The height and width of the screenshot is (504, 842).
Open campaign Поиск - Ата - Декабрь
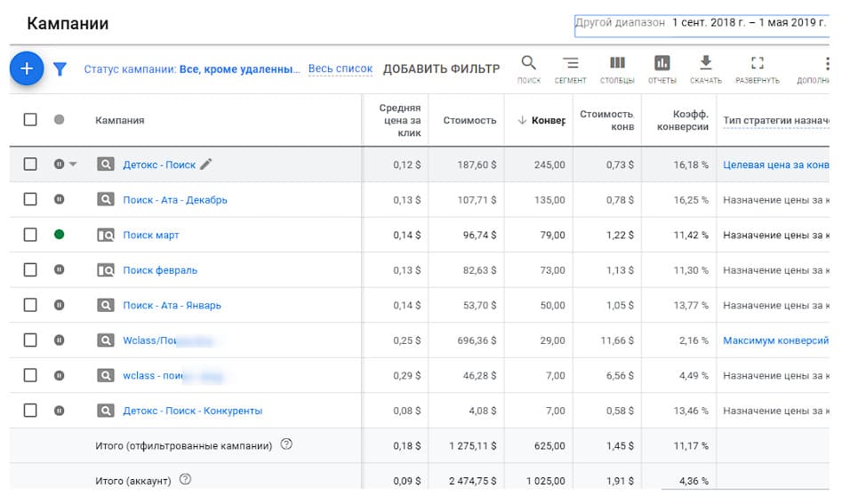175,200
